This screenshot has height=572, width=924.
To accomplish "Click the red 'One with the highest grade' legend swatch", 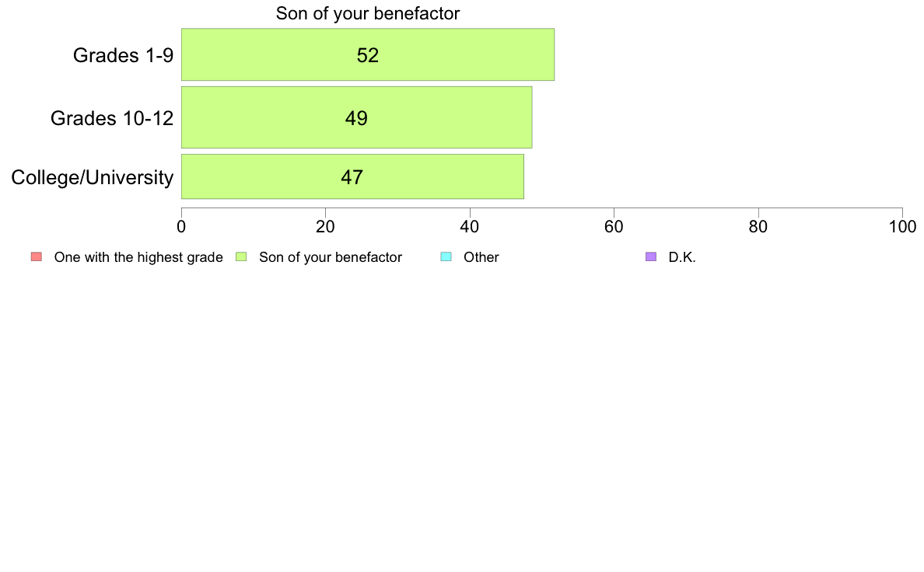I will coord(37,256).
